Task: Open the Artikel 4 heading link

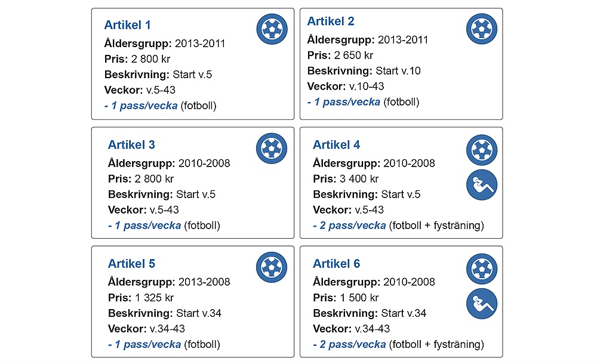Action: (336, 144)
